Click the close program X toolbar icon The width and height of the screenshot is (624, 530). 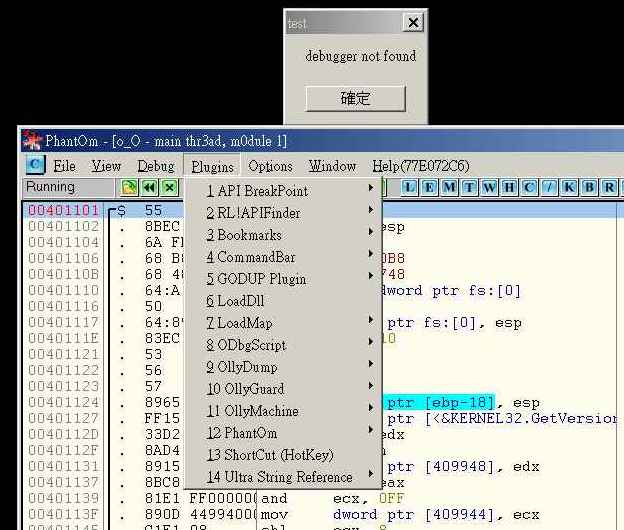point(170,187)
